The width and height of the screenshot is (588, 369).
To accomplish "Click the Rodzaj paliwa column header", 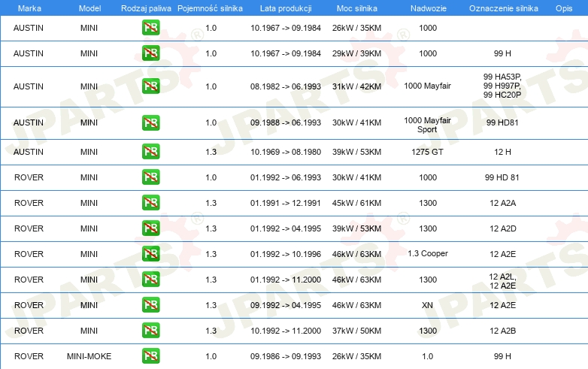I will (x=146, y=8).
